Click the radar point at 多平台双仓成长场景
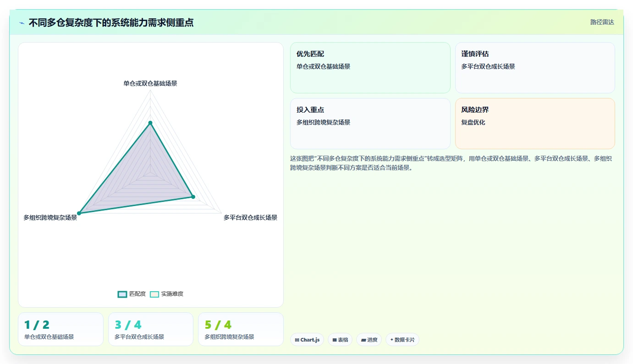Image resolution: width=633 pixels, height=364 pixels. (193, 197)
